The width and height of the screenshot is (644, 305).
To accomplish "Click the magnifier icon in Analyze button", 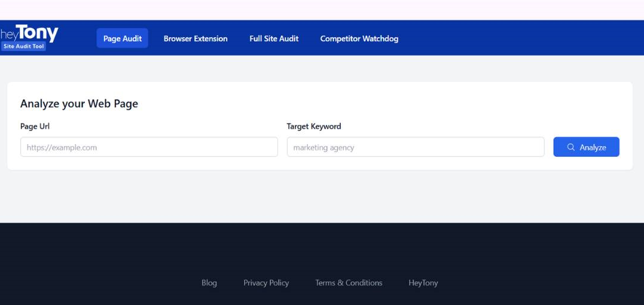I will point(570,147).
